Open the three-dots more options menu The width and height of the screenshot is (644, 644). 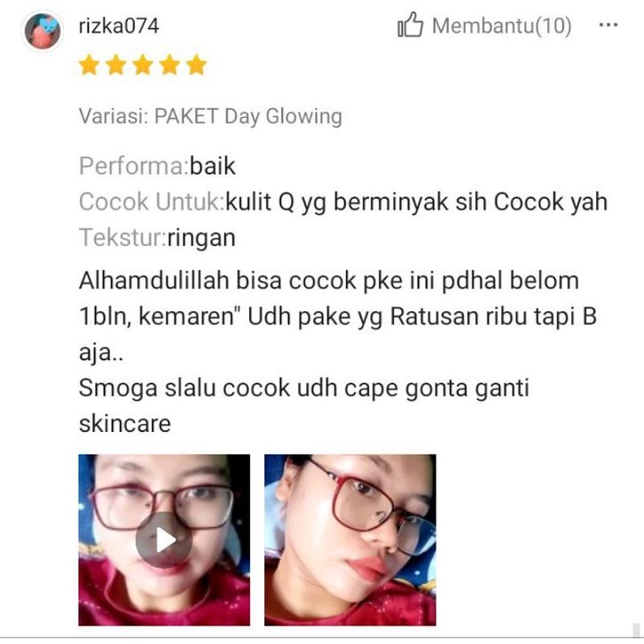tap(609, 25)
